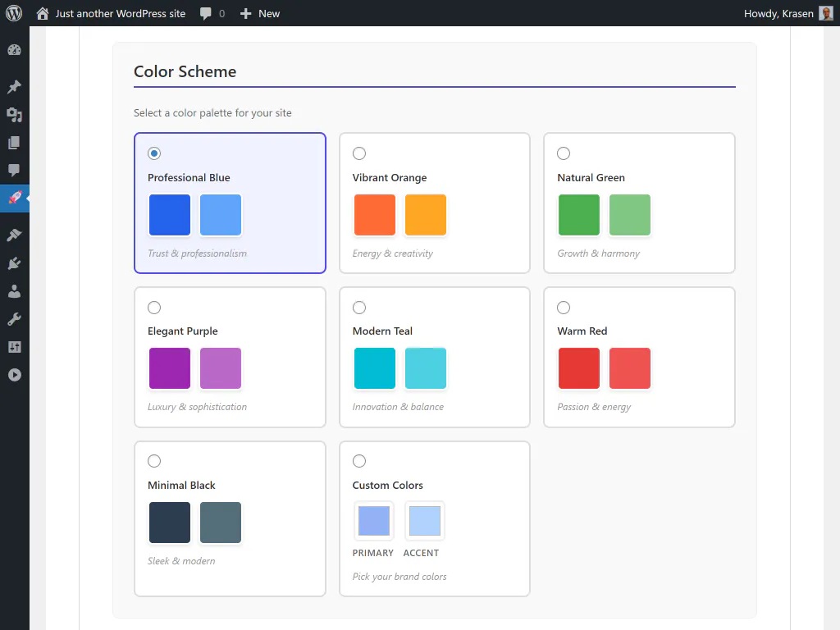
Task: Open the Dashboard sidebar icon
Action: coord(15,50)
